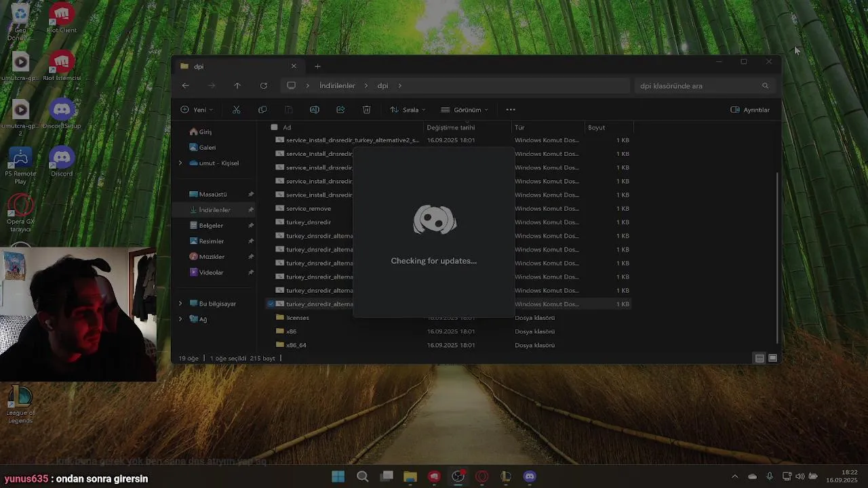Click the Delete trash icon

(x=366, y=110)
